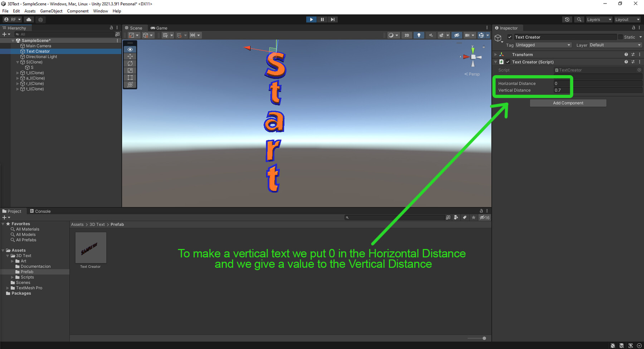
Task: Open the Component menu
Action: tap(78, 11)
